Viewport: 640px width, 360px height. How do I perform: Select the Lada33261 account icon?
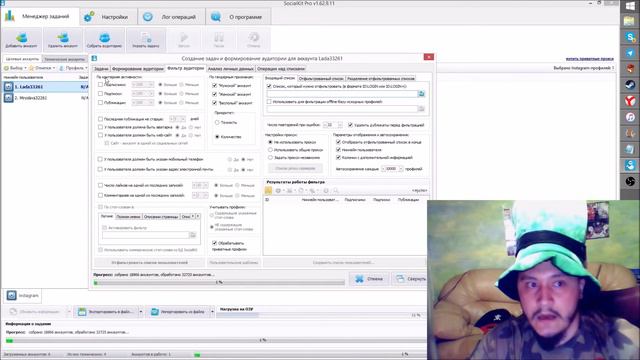pos(9,87)
